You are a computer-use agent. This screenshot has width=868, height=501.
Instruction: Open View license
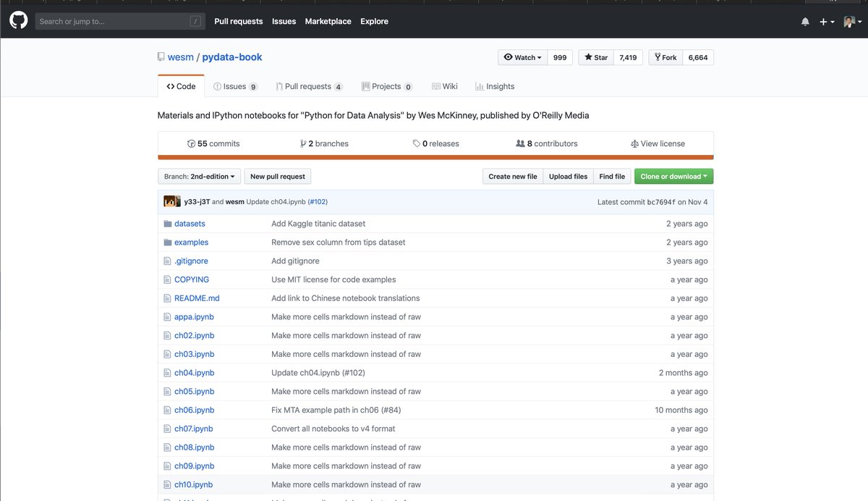tap(658, 143)
